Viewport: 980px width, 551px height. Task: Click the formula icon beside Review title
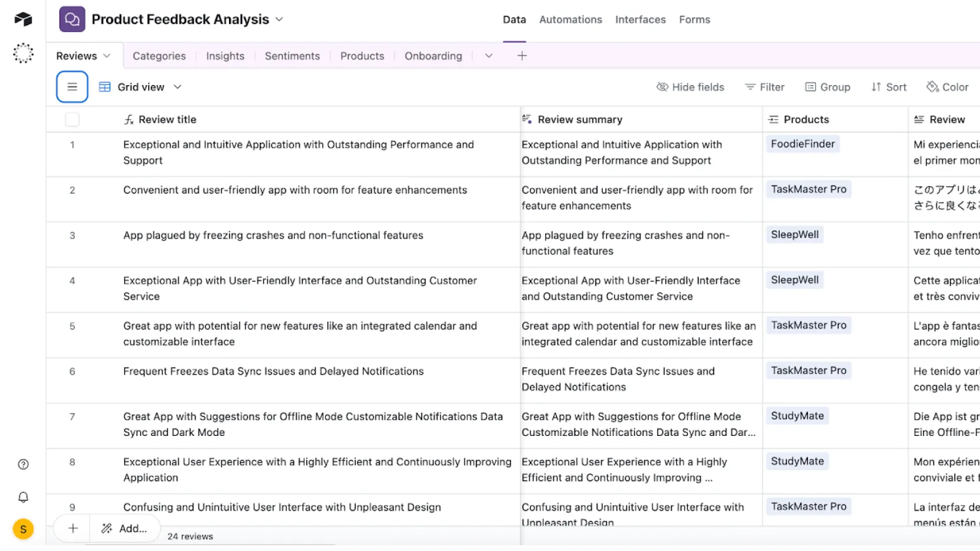[129, 120]
